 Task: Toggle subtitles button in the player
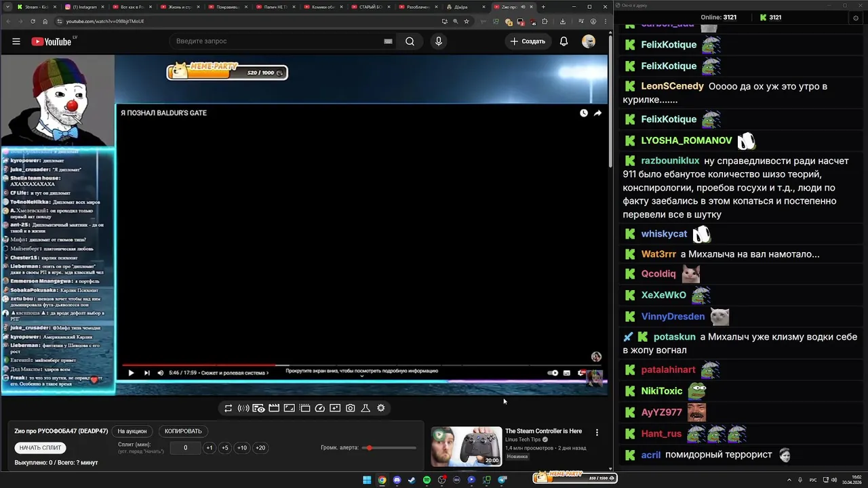(x=567, y=372)
